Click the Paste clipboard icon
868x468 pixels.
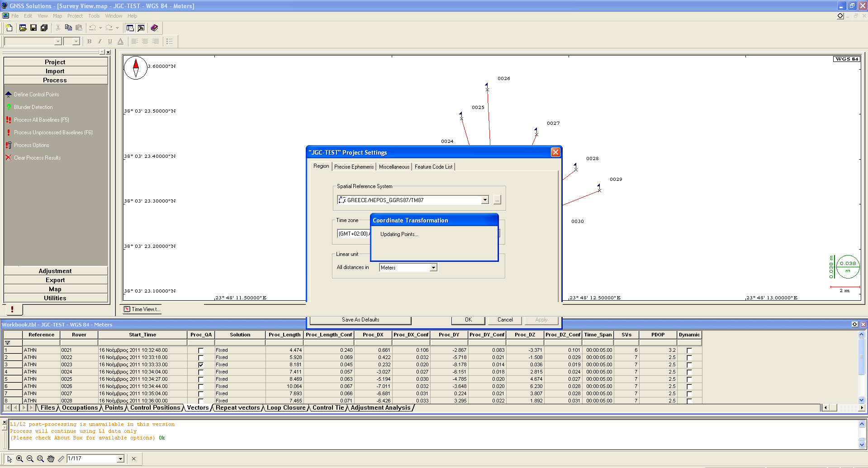click(x=79, y=28)
